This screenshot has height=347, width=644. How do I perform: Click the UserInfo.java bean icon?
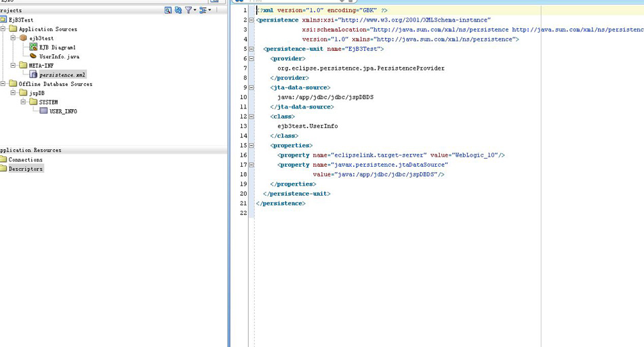[x=33, y=56]
